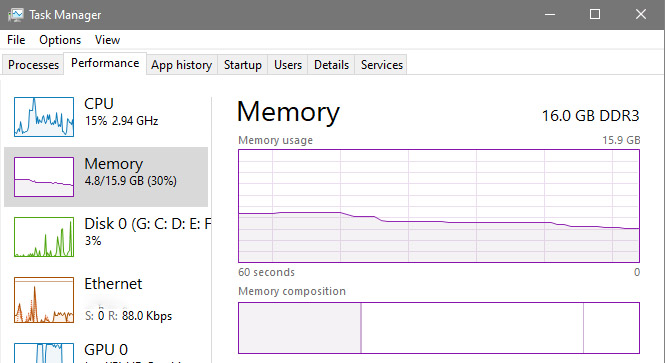Open the File menu
Viewport: 665px width, 363px height.
point(16,40)
